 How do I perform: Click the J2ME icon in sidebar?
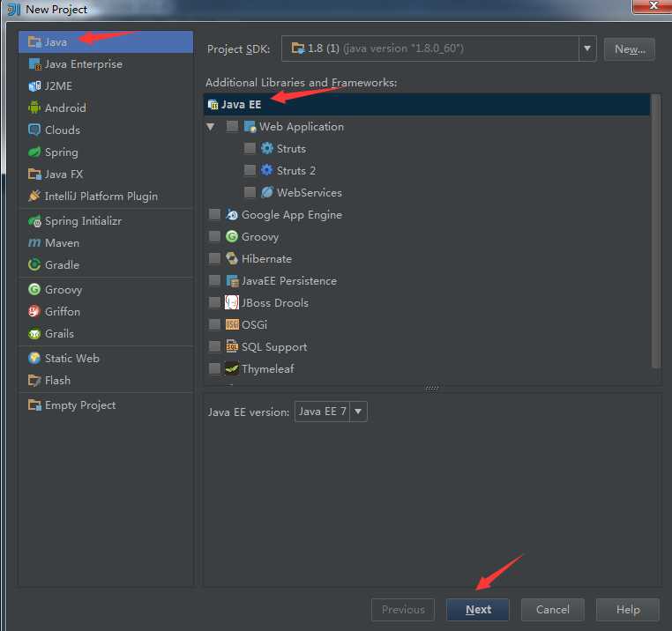[34, 86]
